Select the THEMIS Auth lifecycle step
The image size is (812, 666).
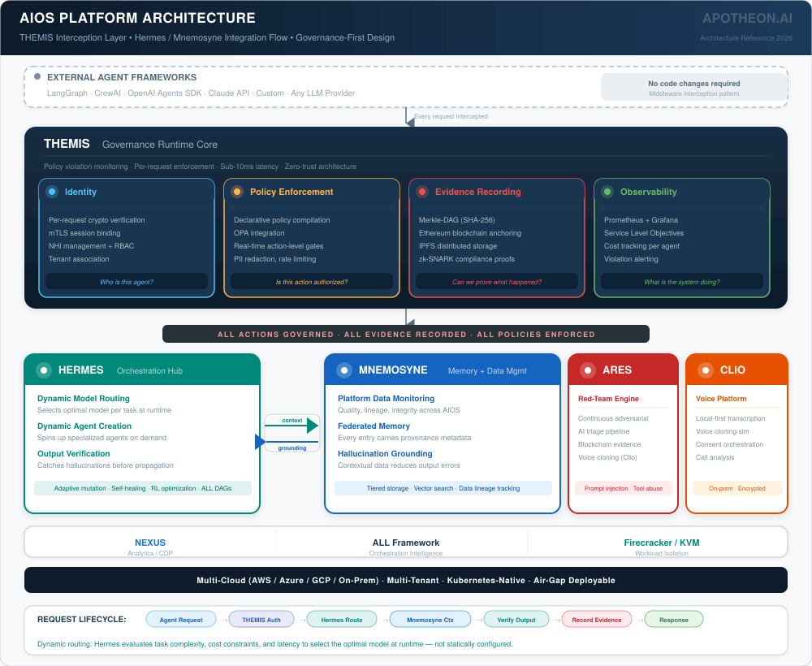pyautogui.click(x=261, y=620)
